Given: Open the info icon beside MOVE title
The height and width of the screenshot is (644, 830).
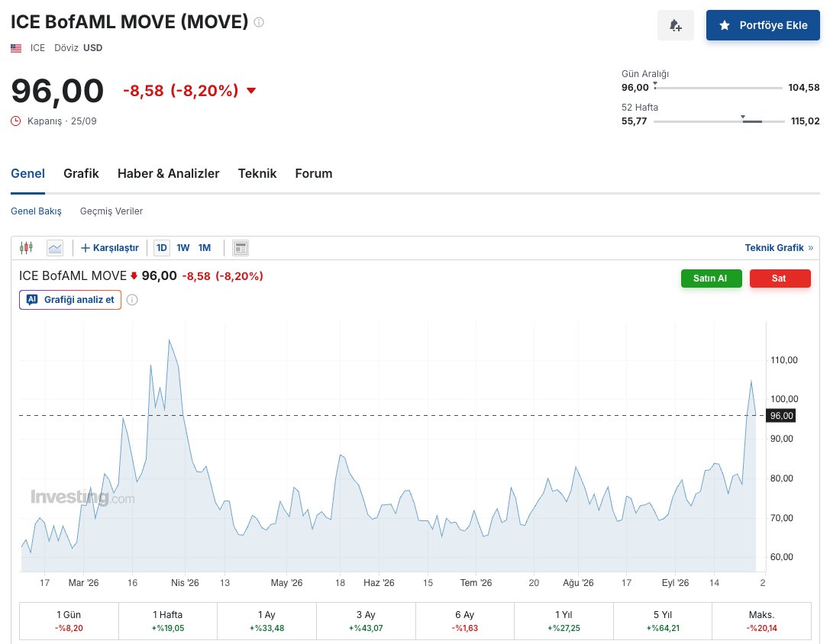Looking at the screenshot, I should coord(259,22).
